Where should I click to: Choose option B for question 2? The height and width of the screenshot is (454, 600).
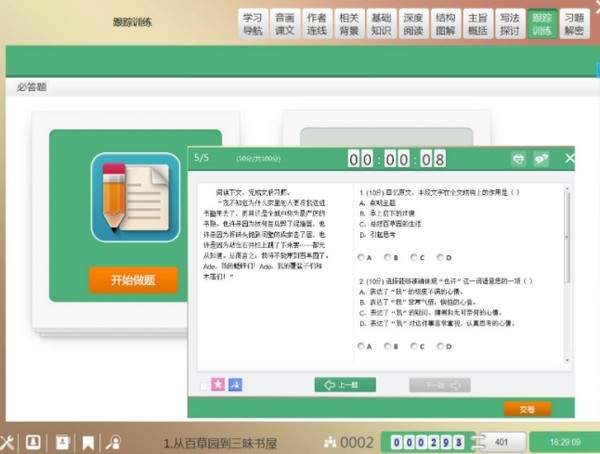pyautogui.click(x=387, y=346)
